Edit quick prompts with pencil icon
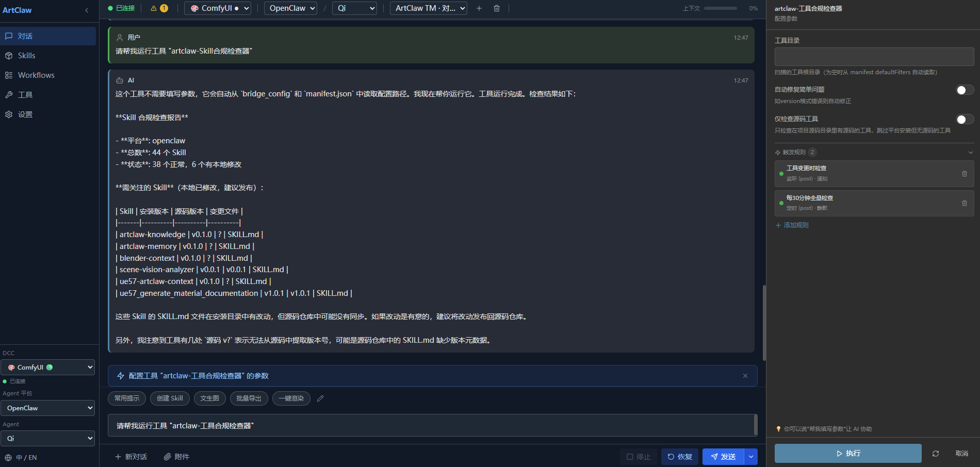 (320, 398)
